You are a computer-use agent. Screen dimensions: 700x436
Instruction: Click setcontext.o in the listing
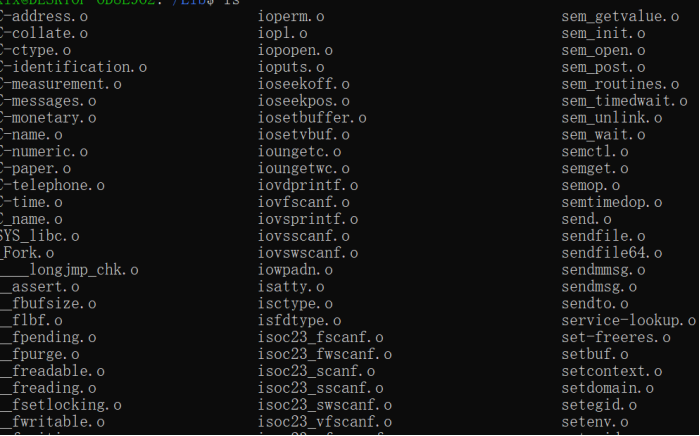[x=612, y=371]
